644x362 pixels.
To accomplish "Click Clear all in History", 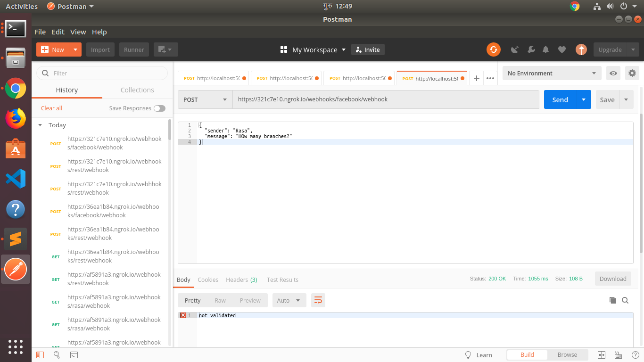I will [51, 108].
